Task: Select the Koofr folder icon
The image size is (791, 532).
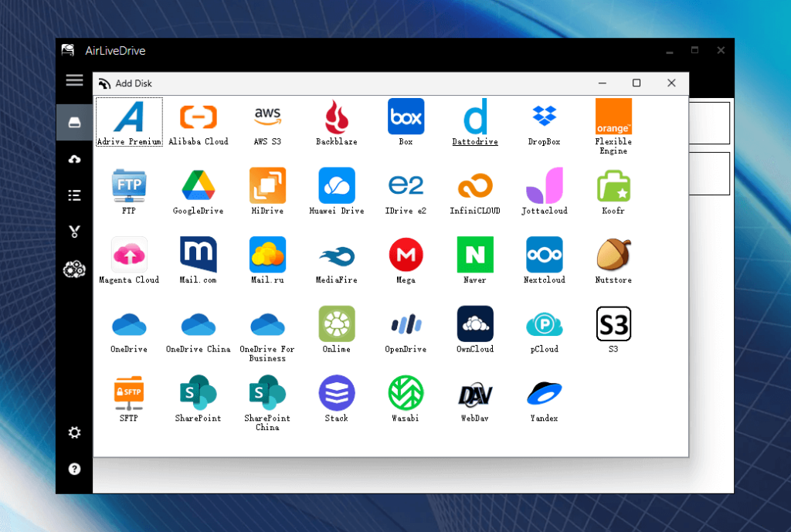Action: (x=613, y=191)
